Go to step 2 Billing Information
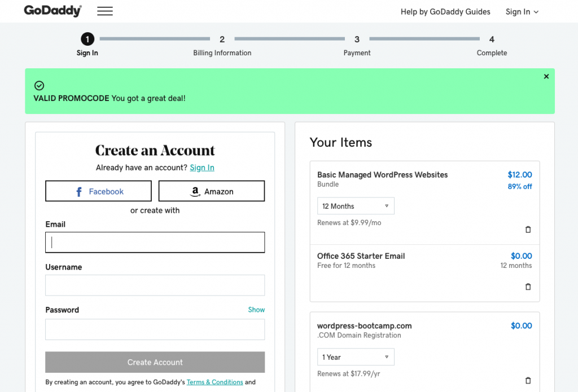 pyautogui.click(x=222, y=46)
